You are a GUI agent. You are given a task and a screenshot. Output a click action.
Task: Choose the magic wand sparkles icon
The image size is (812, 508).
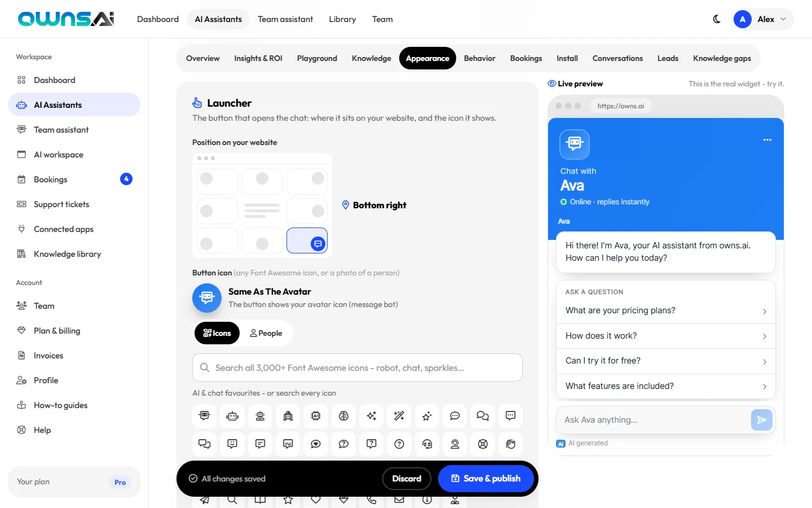tap(399, 416)
